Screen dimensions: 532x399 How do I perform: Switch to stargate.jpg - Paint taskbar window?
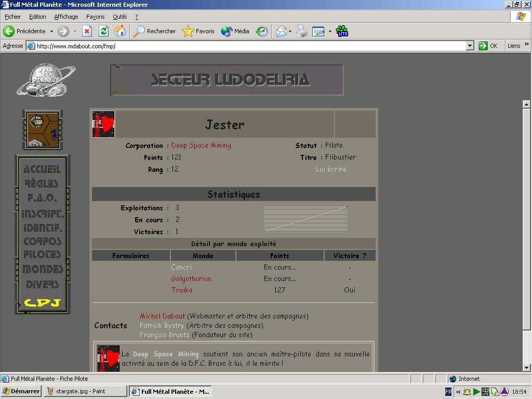[85, 391]
